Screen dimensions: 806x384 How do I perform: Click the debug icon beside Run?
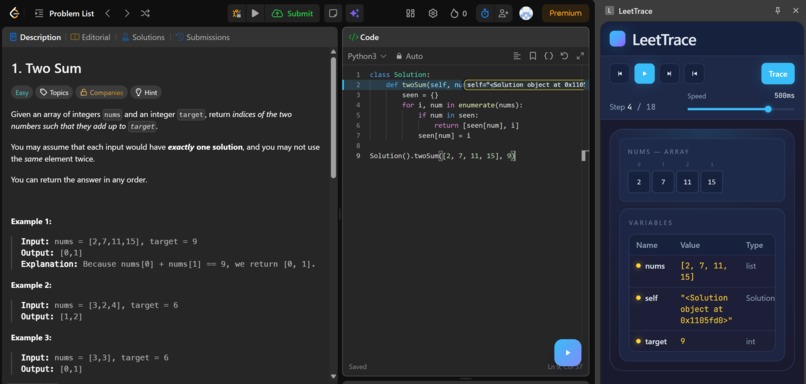coord(236,14)
